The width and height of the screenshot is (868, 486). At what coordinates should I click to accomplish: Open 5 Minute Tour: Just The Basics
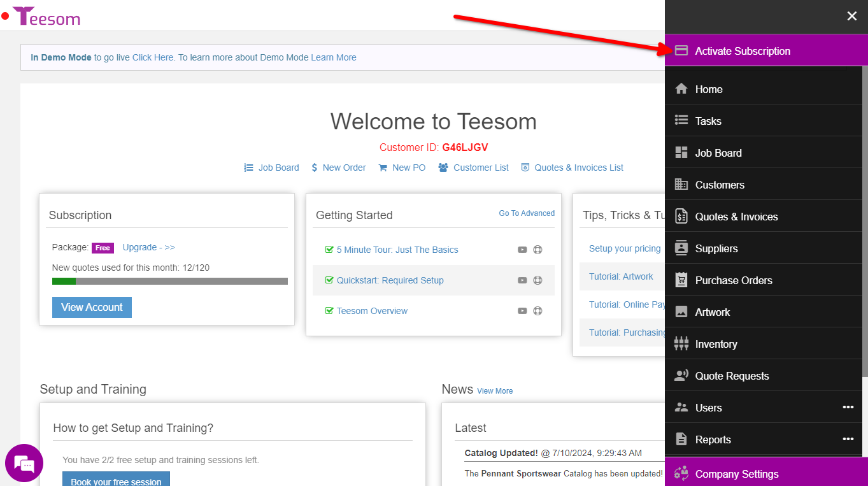(397, 250)
